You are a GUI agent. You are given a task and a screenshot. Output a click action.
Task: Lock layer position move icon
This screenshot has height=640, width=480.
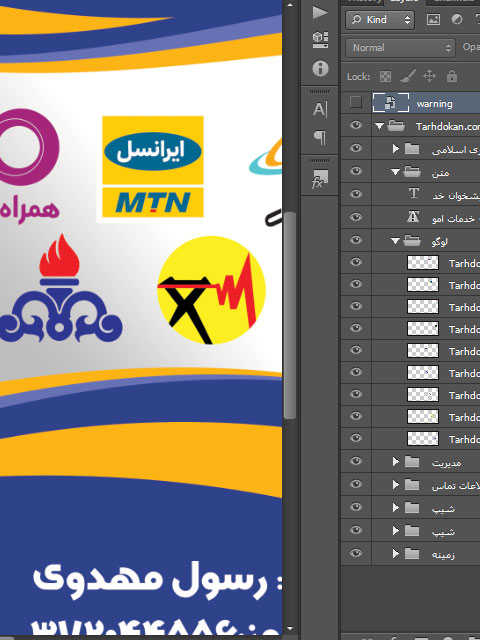click(x=429, y=76)
